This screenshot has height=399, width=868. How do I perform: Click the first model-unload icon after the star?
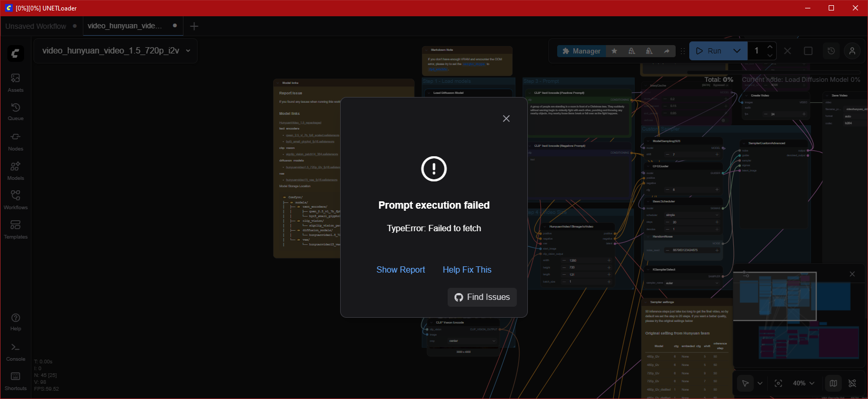632,51
